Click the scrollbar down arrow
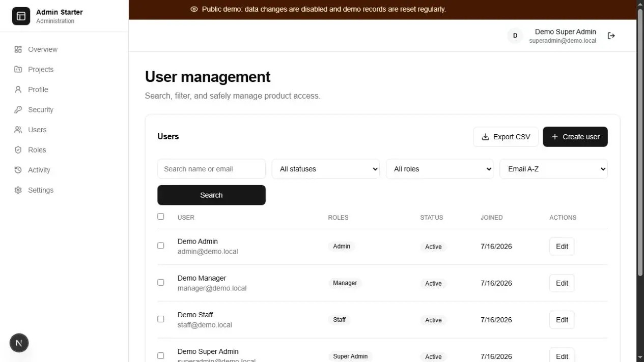 [x=640, y=358]
